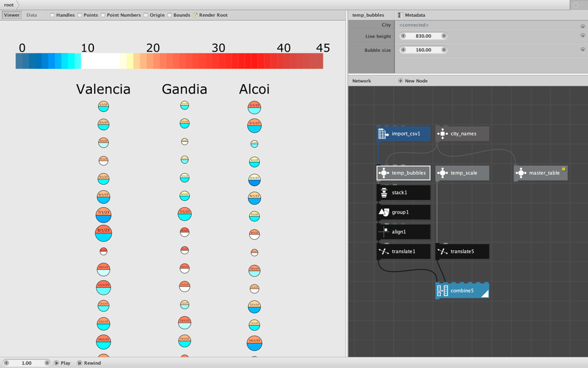Click the Valencia 7/1/23 bubble

click(103, 215)
